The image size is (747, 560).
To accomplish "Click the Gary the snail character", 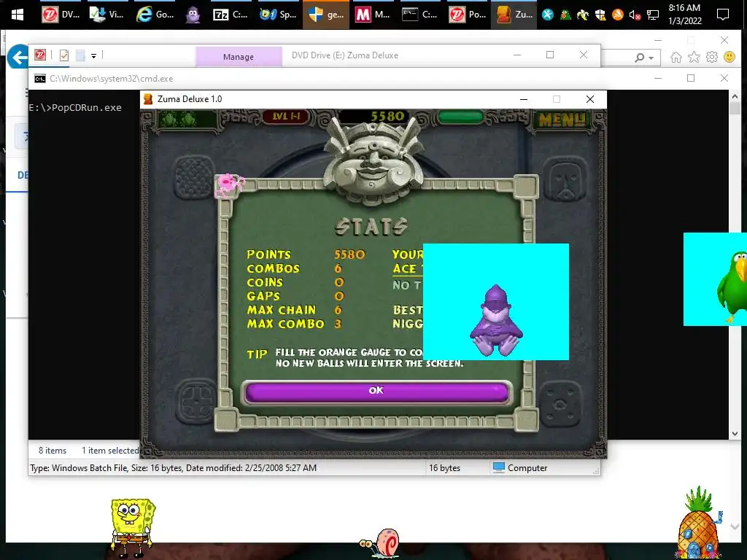I will [x=381, y=543].
